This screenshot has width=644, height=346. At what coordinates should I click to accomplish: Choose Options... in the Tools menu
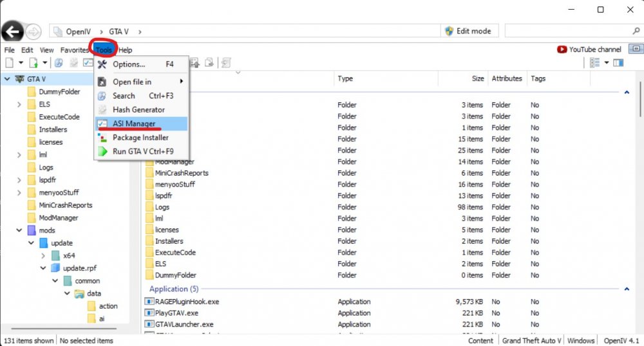[x=142, y=64]
